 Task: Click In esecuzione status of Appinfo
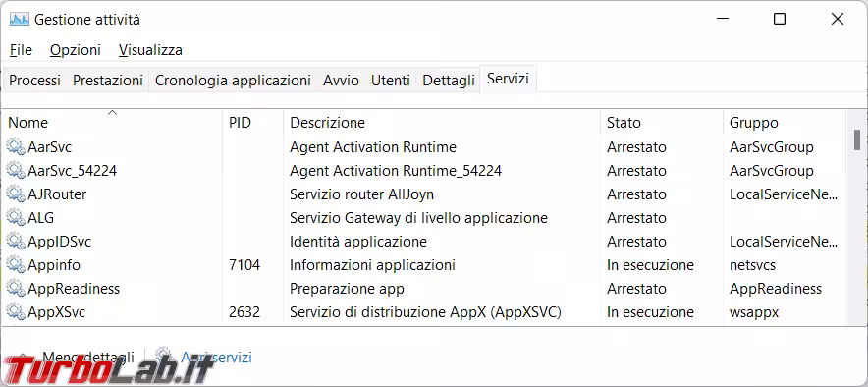coord(650,265)
